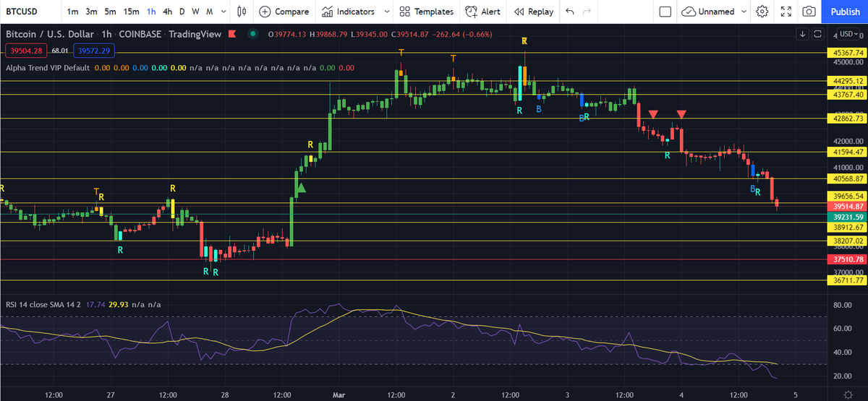
Task: Switch to the 15m timeframe
Action: click(131, 12)
